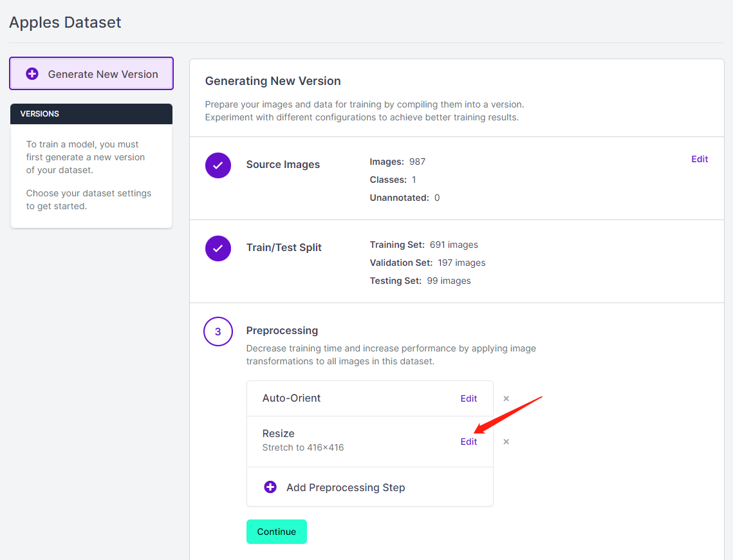This screenshot has width=733, height=560.
Task: Click the Apples Dataset title
Action: click(65, 23)
